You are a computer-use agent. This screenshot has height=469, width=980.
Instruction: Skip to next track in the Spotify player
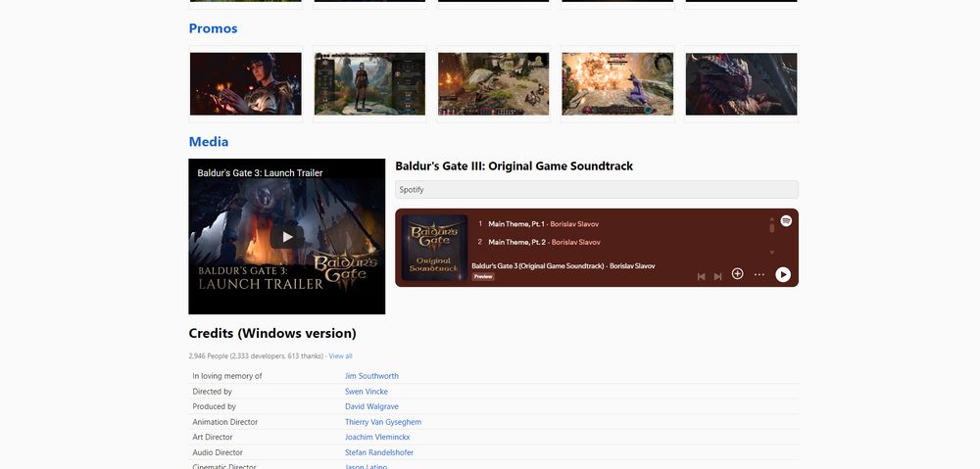718,276
